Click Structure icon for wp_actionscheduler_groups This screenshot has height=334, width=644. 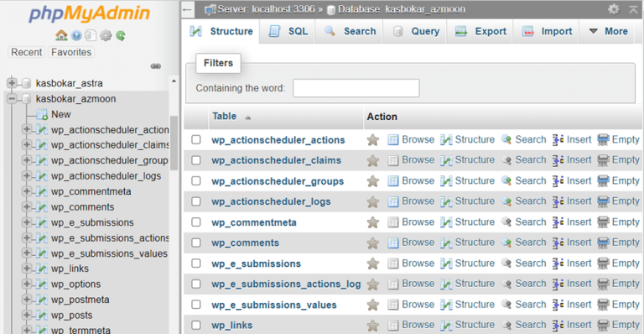point(446,180)
